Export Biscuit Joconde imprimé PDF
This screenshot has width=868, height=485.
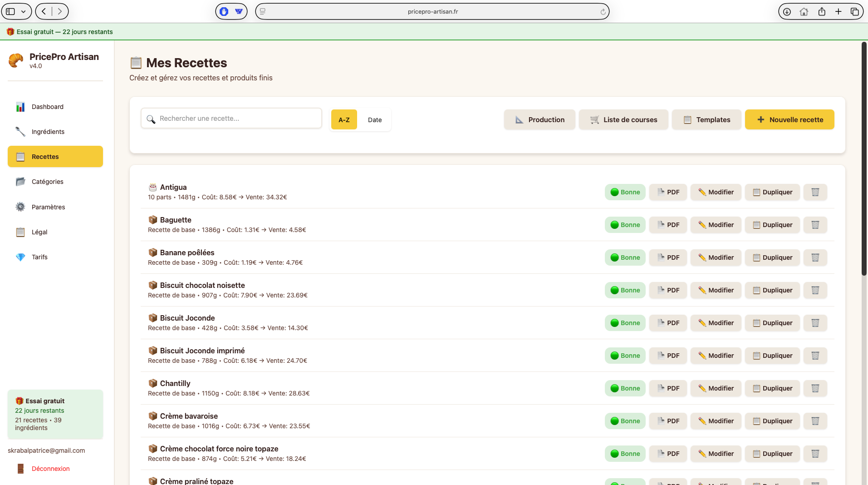click(x=668, y=356)
